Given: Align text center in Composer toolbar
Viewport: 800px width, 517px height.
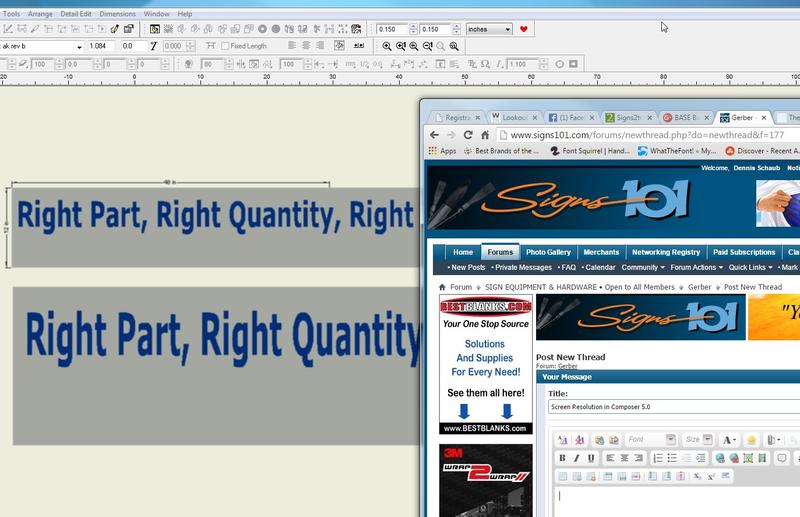Looking at the screenshot, I should click(x=306, y=45).
